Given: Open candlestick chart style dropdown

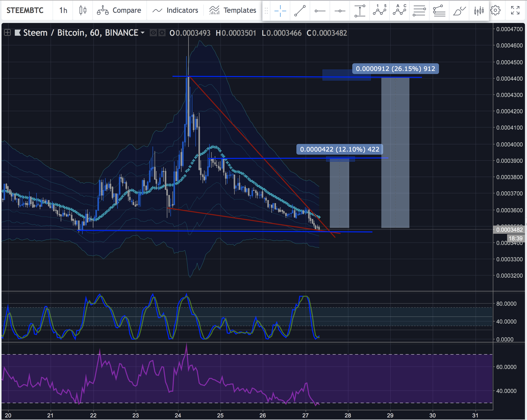Looking at the screenshot, I should point(83,10).
